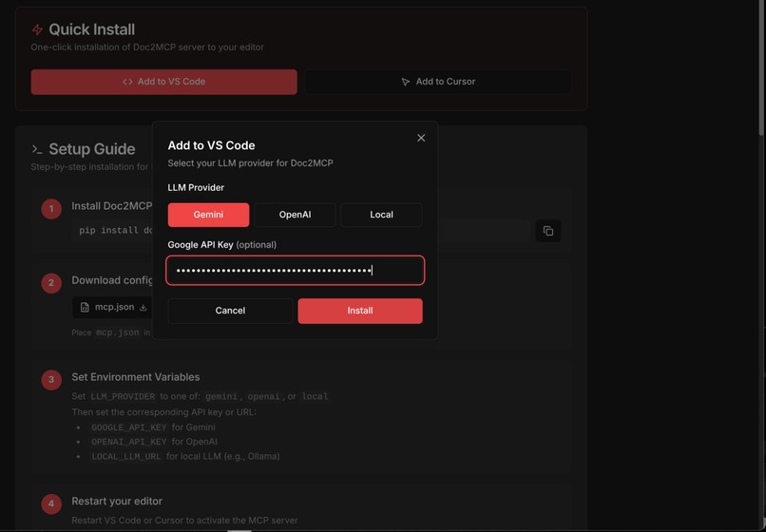Click the GOOGLE_API_KEY code text
This screenshot has width=766, height=532.
point(129,427)
